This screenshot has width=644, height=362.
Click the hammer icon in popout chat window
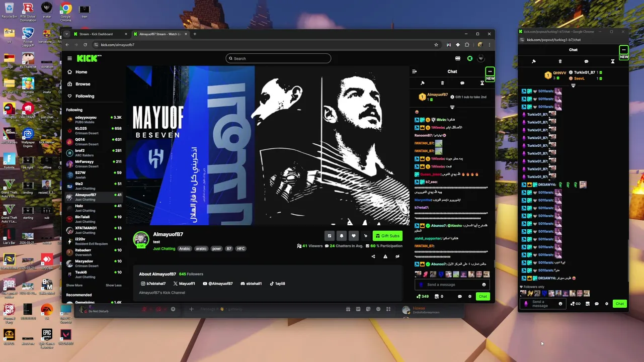[534, 61]
